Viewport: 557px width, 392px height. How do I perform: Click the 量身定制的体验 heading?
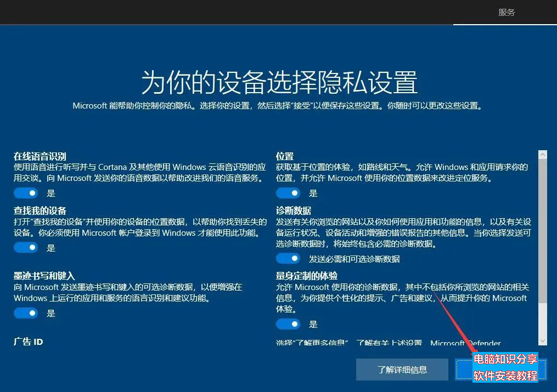pyautogui.click(x=307, y=276)
